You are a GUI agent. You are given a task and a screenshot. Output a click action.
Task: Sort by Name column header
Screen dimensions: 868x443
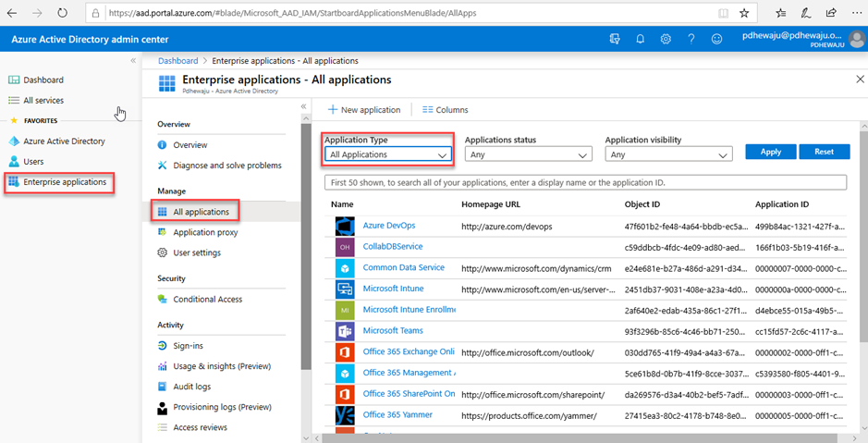click(342, 204)
